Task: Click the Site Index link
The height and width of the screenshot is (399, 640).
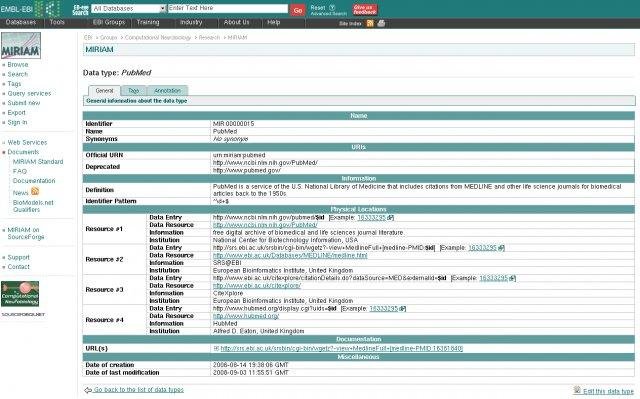Action: [350, 24]
